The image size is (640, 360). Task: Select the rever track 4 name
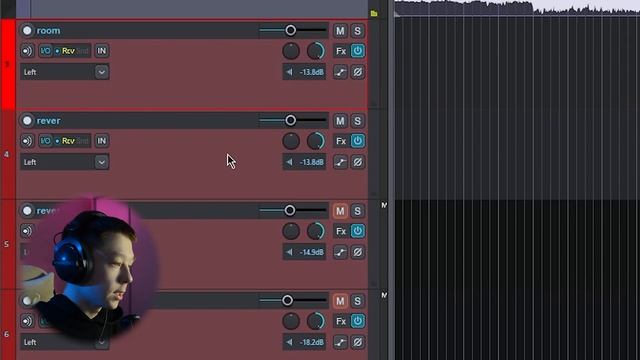click(48, 121)
